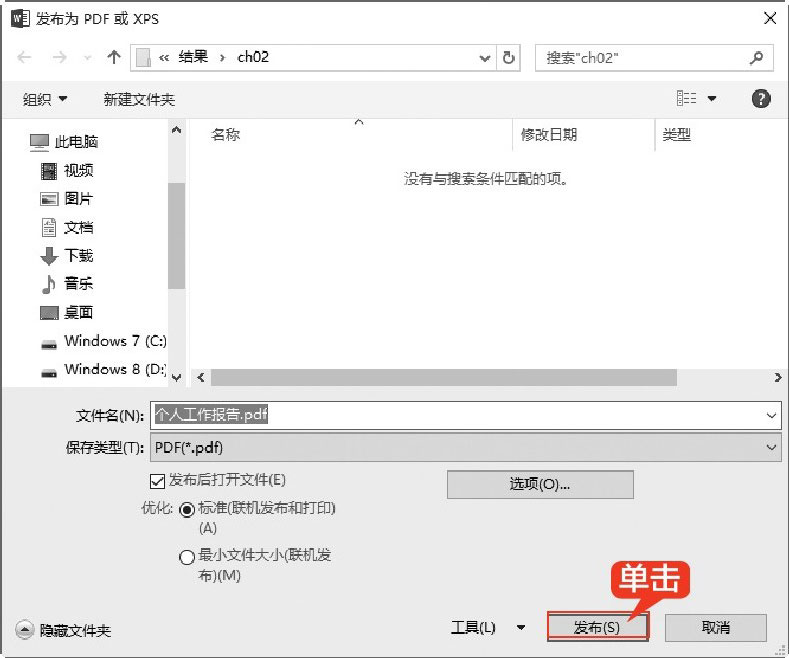
Task: Open recent locations dropdown arrow
Action: pyautogui.click(x=88, y=58)
